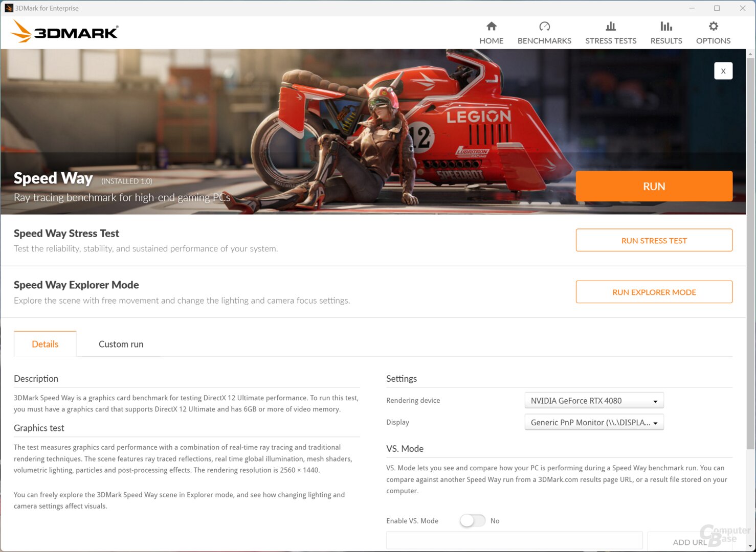Minimize the 3DMark window

click(692, 8)
